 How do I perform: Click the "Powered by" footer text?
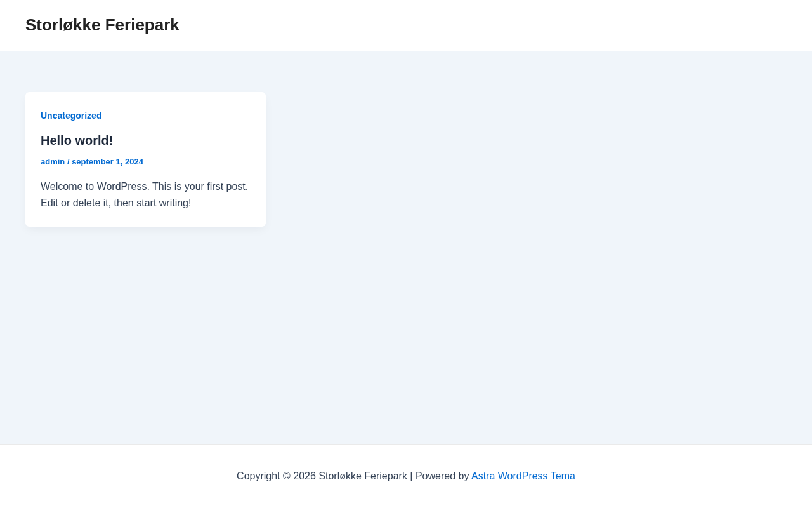point(442,476)
